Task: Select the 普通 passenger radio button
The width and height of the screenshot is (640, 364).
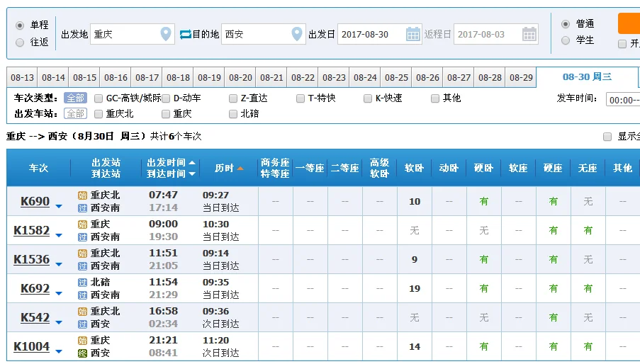Action: tap(566, 24)
